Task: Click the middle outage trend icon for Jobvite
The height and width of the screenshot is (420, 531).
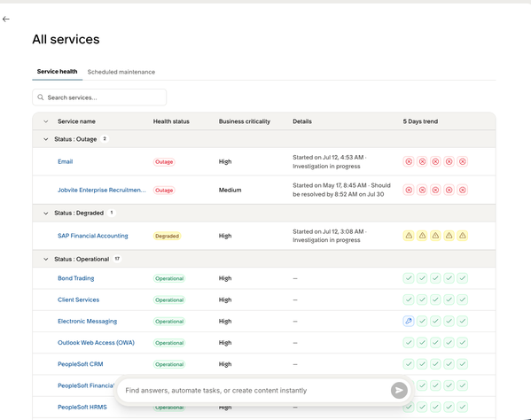Action: 435,191
